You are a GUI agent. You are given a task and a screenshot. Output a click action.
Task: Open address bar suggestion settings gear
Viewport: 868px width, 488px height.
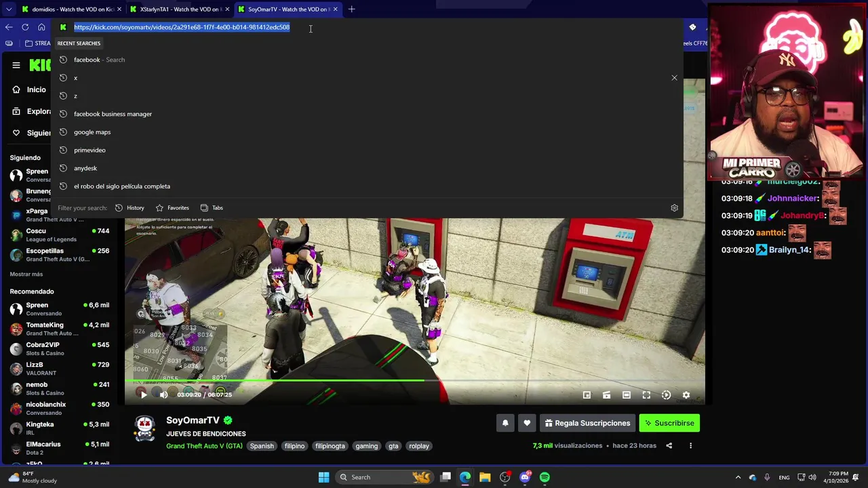coord(674,208)
